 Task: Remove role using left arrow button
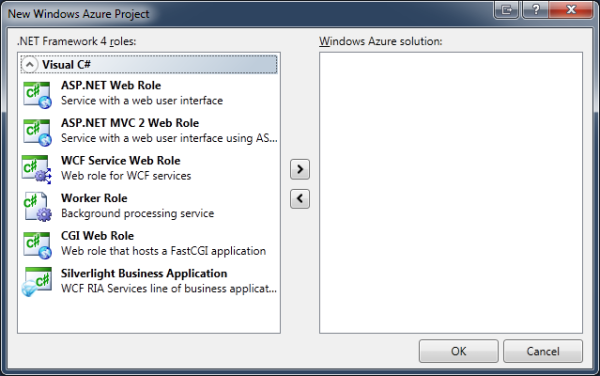300,199
